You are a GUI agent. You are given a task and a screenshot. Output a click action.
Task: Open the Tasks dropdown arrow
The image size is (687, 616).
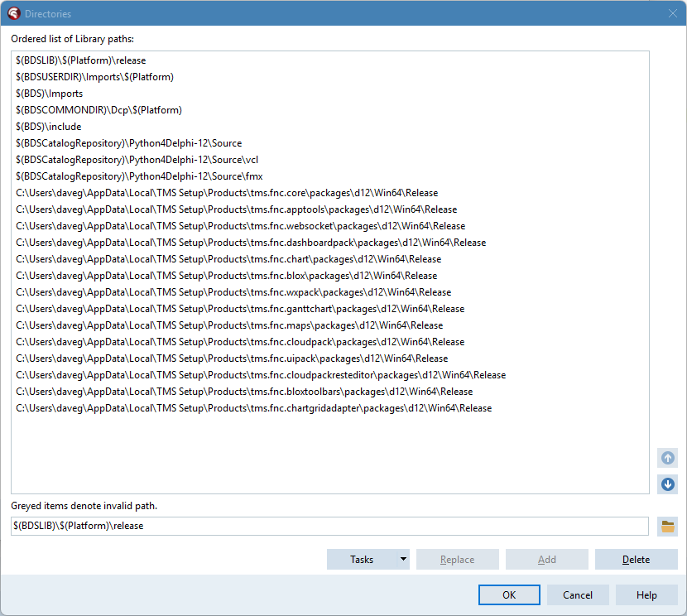(x=403, y=559)
